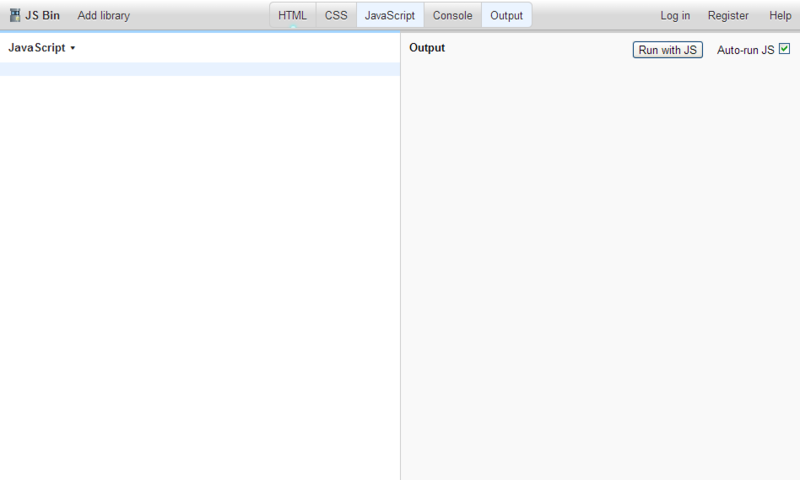
Task: Click the Log in link
Action: 675,15
